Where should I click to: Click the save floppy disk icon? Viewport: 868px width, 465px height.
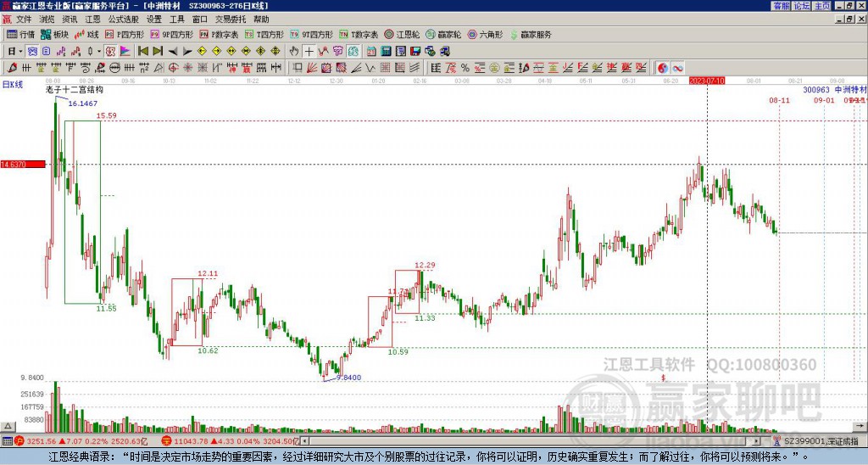pos(415,51)
